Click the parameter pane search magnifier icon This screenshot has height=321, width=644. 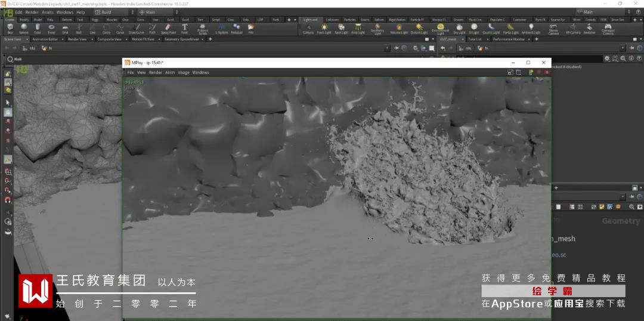[x=624, y=59]
